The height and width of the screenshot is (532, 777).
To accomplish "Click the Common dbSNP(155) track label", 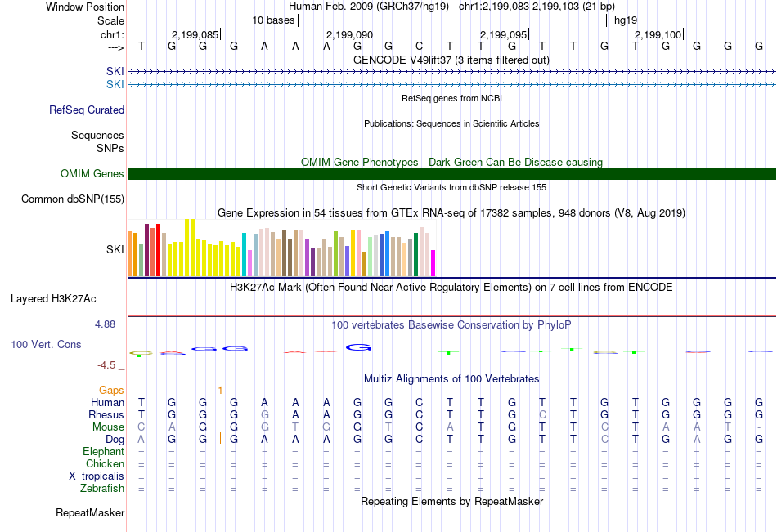I will [x=73, y=199].
